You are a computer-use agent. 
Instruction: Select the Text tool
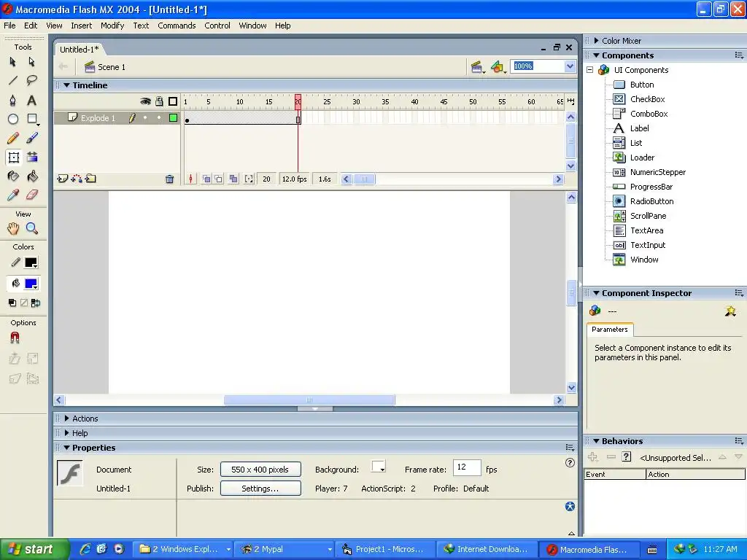pyautogui.click(x=32, y=100)
